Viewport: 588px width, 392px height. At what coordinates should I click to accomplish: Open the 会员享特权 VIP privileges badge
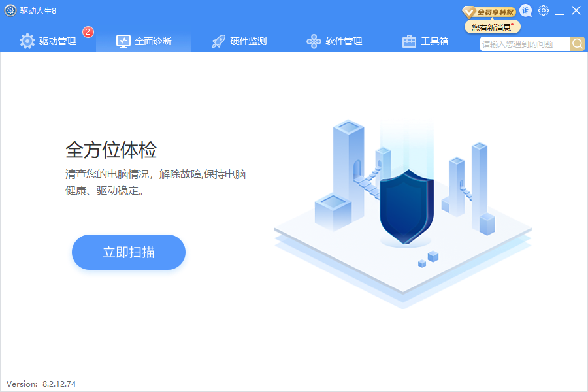point(489,12)
